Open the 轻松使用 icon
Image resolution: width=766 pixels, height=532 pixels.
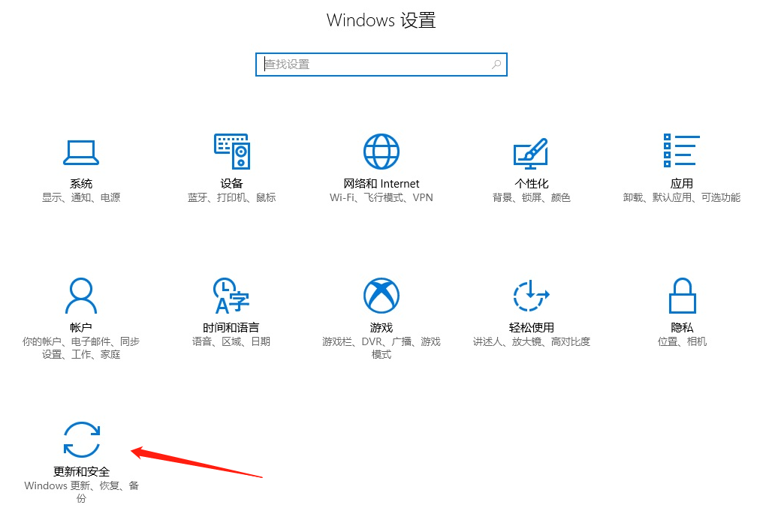pyautogui.click(x=531, y=296)
